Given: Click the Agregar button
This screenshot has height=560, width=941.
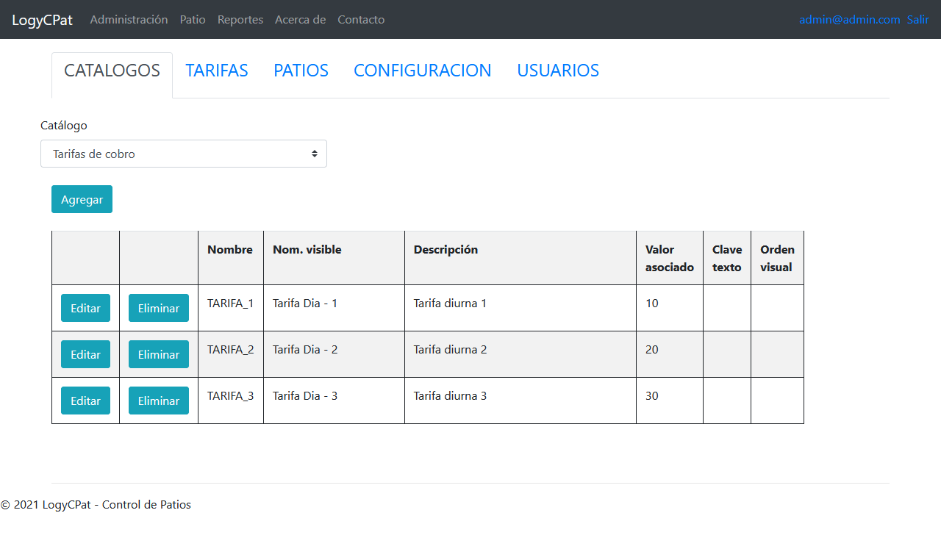Looking at the screenshot, I should coord(82,199).
